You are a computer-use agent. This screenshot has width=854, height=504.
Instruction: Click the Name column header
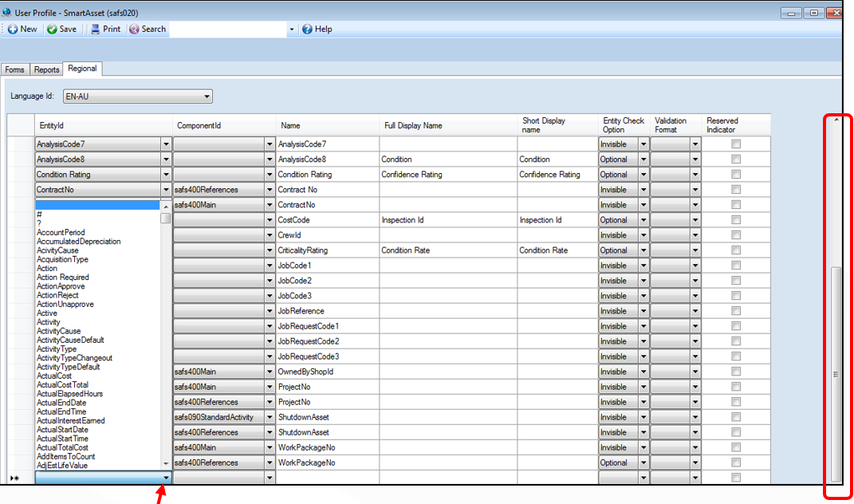pyautogui.click(x=328, y=125)
